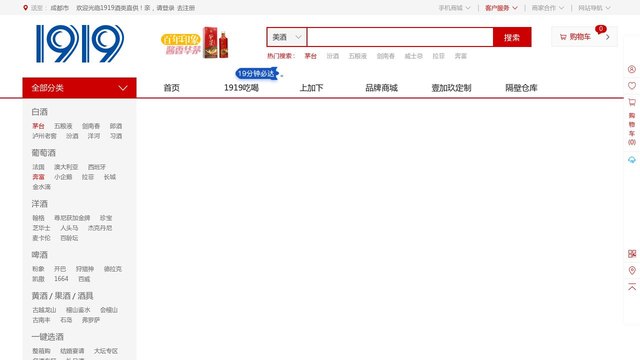Click the arrow beside 购物车
Viewport: 640px width, 360px height.
coord(608,37)
